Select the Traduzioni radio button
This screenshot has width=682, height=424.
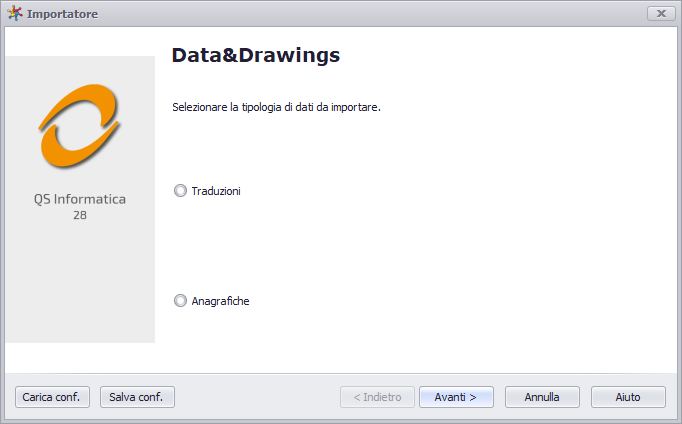tap(180, 191)
